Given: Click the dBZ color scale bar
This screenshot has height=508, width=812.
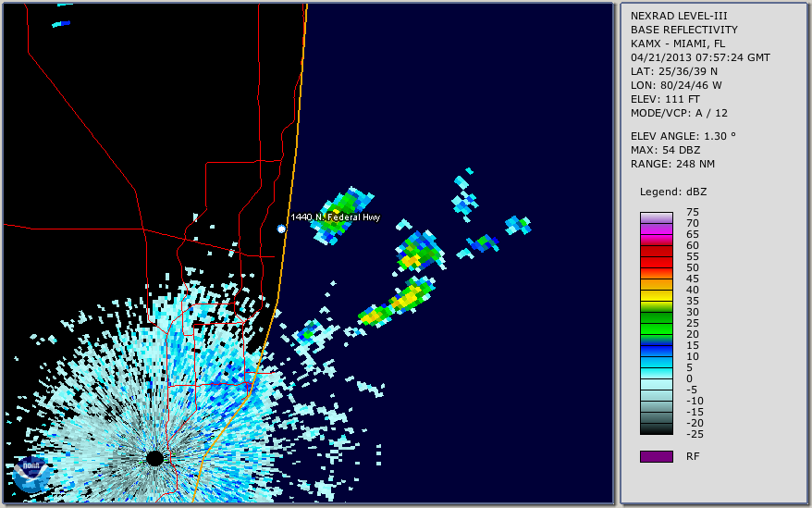Looking at the screenshot, I should (x=656, y=324).
